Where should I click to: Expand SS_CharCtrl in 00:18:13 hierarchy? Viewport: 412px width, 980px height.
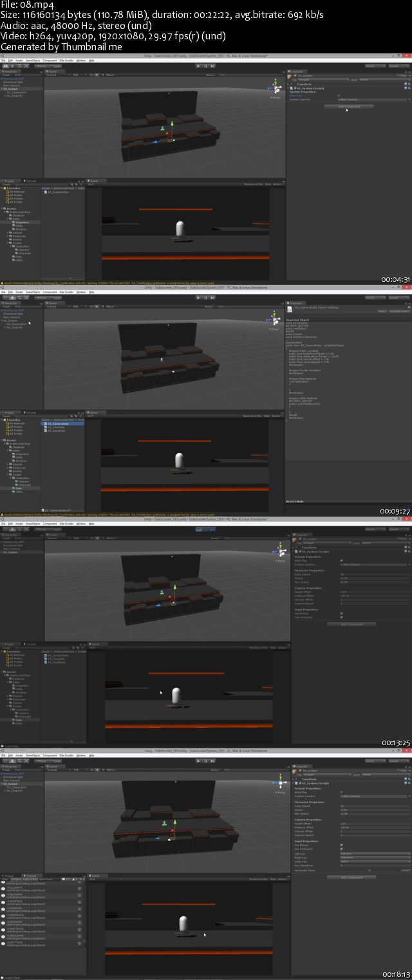tap(5, 791)
